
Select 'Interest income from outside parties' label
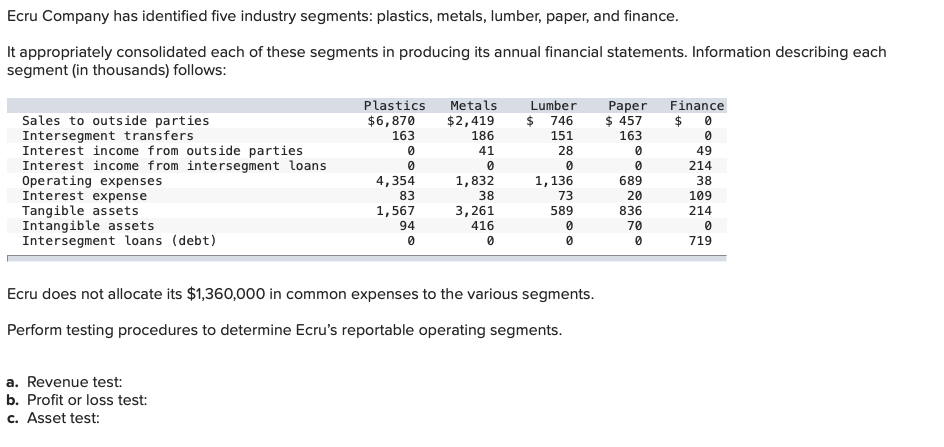pyautogui.click(x=163, y=151)
